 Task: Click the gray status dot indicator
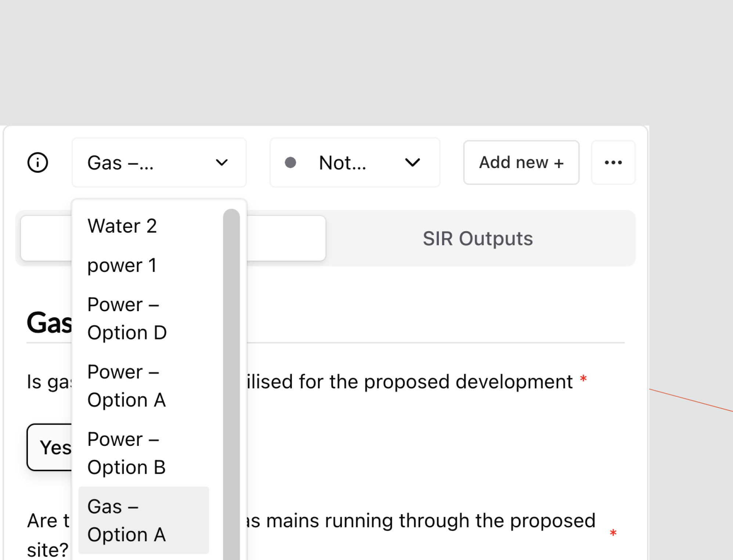point(290,163)
